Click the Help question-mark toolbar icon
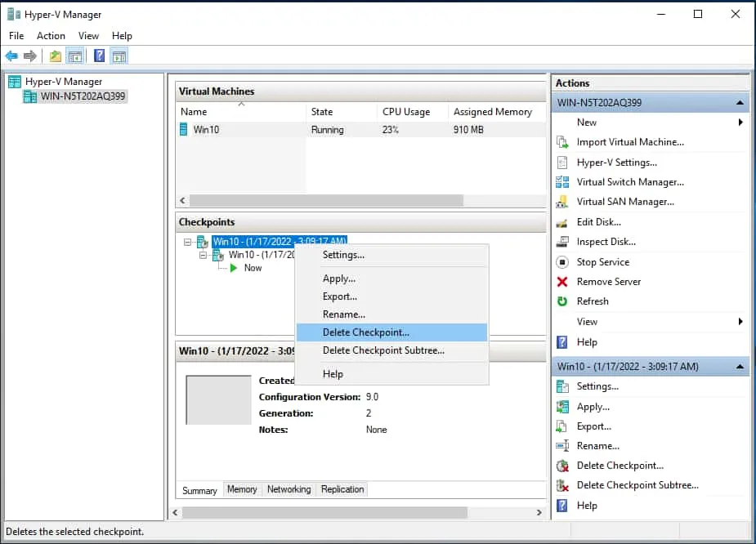This screenshot has width=756, height=544. (99, 56)
